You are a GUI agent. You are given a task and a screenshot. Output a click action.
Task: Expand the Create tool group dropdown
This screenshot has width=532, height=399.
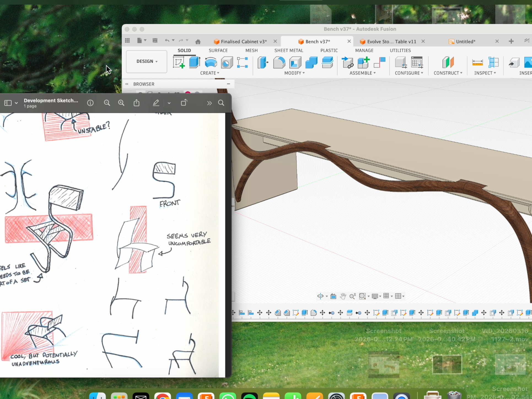(x=210, y=73)
